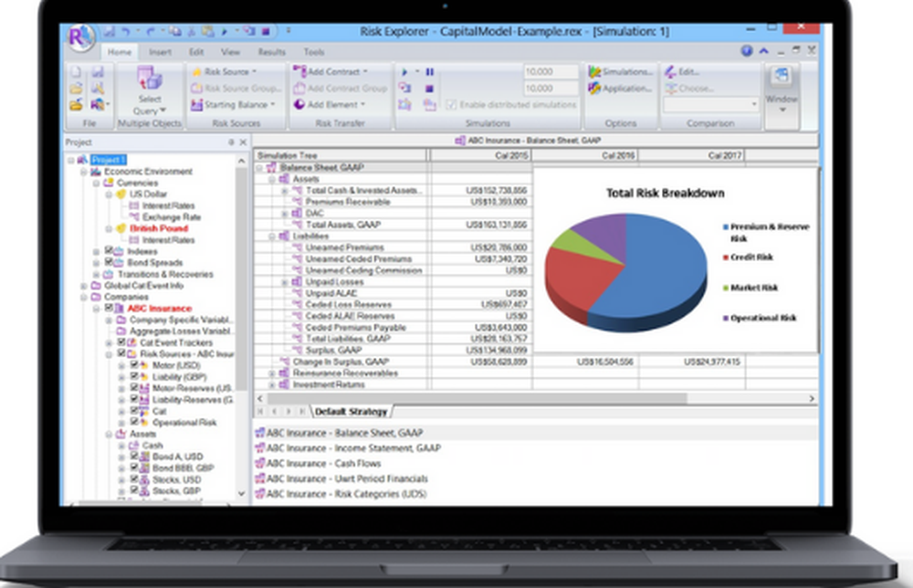Close the Project panel
This screenshot has width=913, height=588.
click(243, 142)
